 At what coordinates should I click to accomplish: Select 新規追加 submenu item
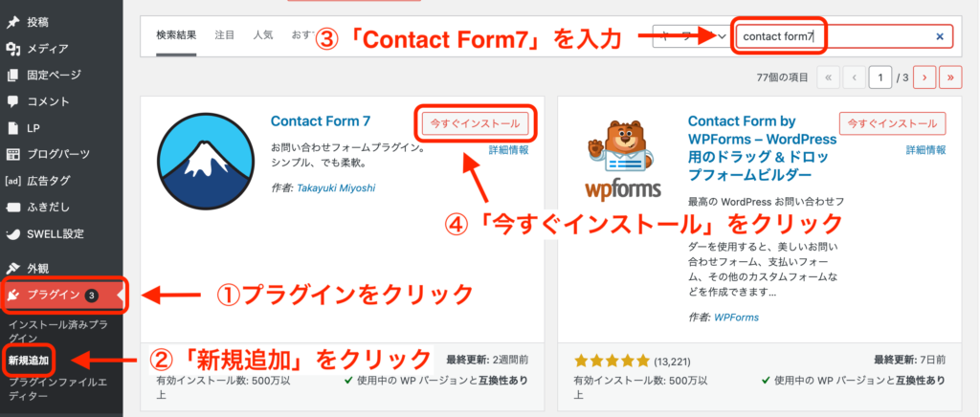(x=28, y=361)
